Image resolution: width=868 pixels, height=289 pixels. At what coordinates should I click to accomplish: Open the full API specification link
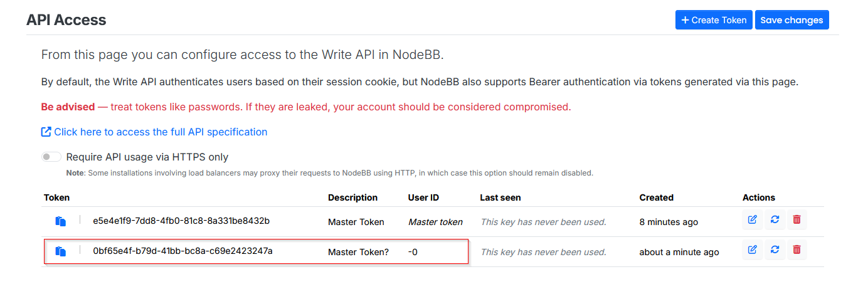pos(161,132)
